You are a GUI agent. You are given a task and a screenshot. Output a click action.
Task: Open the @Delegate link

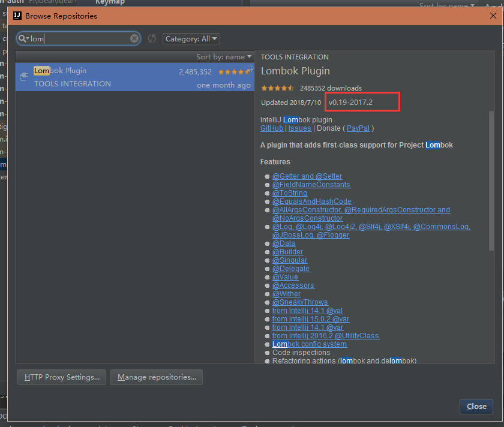point(291,268)
